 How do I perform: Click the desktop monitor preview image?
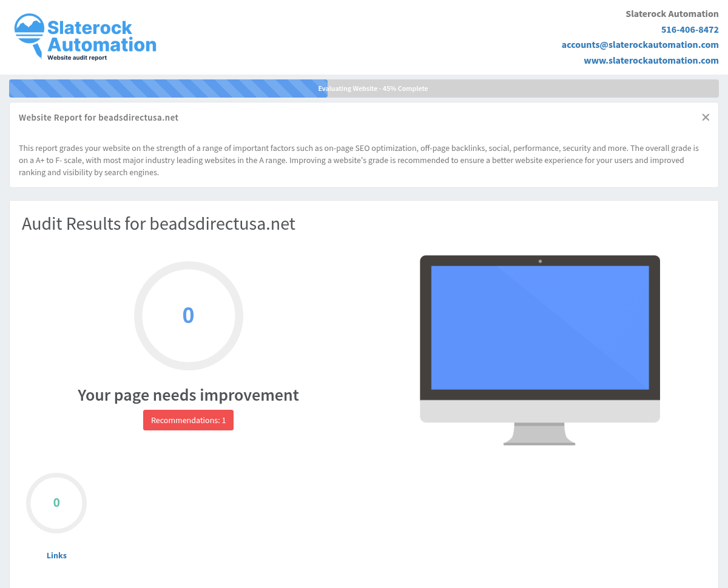(540, 350)
